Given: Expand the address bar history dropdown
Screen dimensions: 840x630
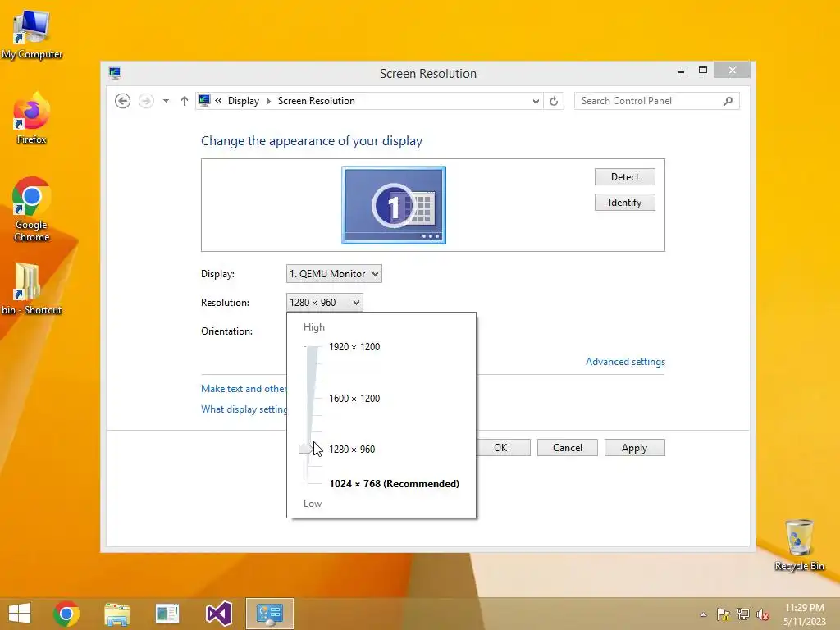Looking at the screenshot, I should (x=536, y=101).
